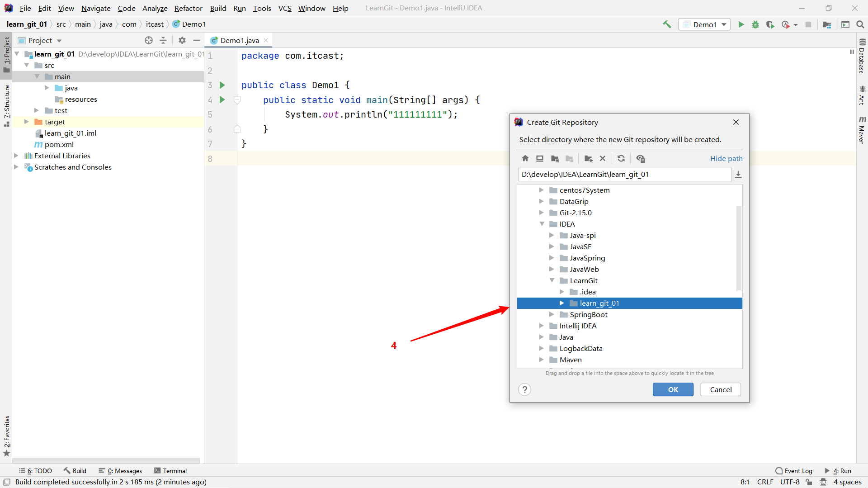Open the Refactor menu
This screenshot has width=868, height=488.
(x=189, y=8)
